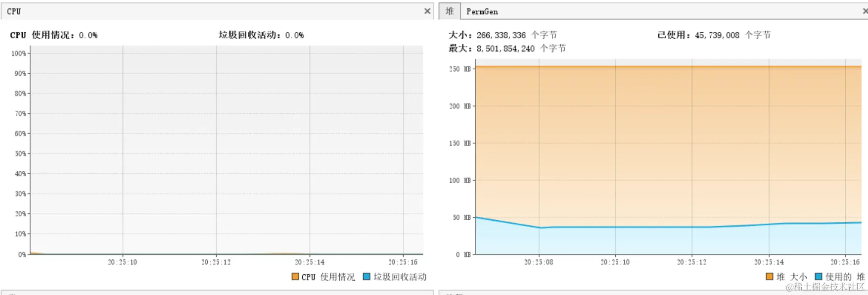Click the 最大: 8,501,854,240 个字节 text
Image resolution: width=868 pixels, height=295 pixels.
tap(507, 49)
